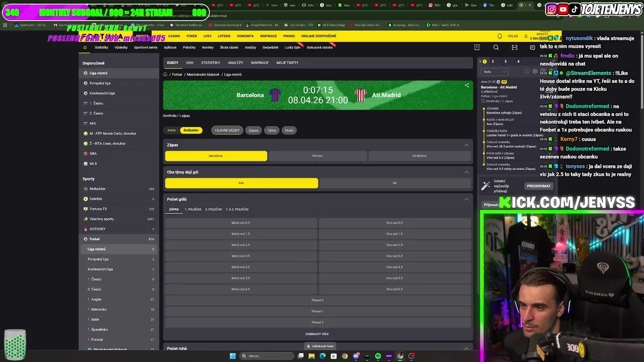
Task: Click the Atl.Madrid jersey icon
Action: coord(361,95)
